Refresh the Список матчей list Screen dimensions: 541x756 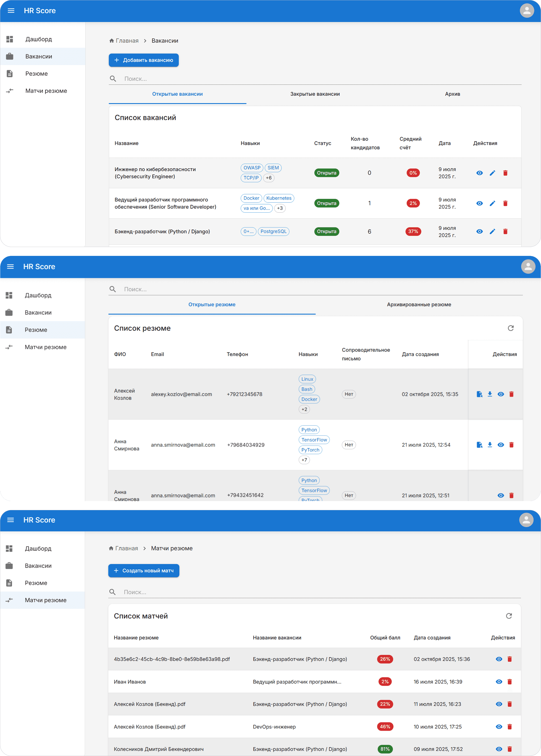(509, 616)
